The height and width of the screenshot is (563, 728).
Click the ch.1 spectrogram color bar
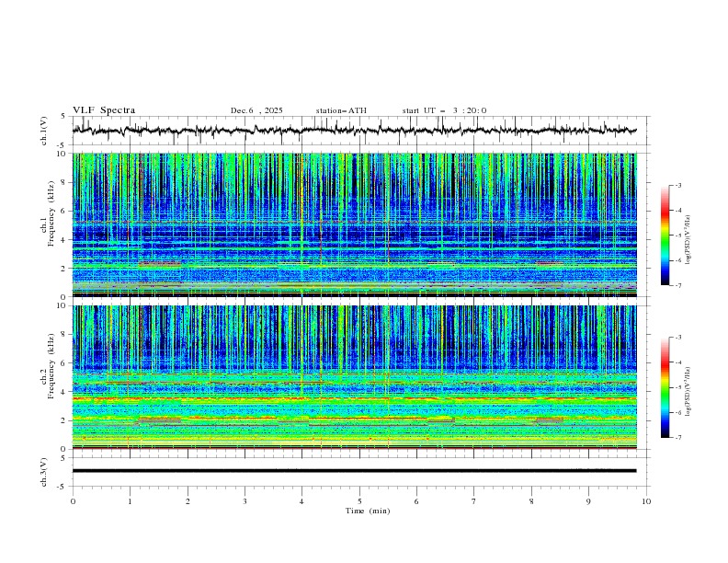(665, 236)
